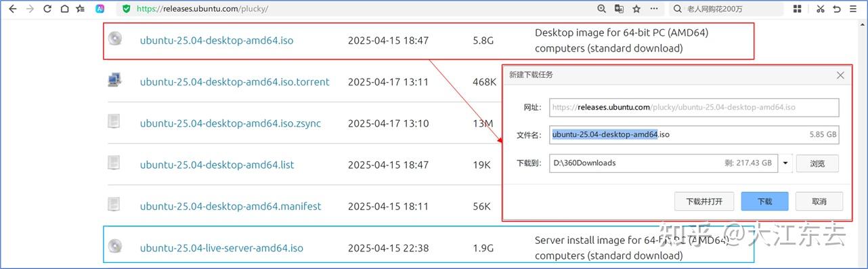Reload the current page

click(x=47, y=9)
